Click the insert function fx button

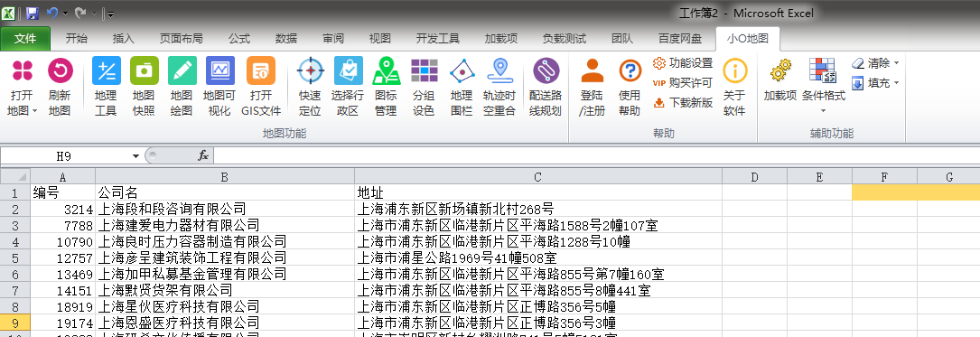click(x=203, y=155)
